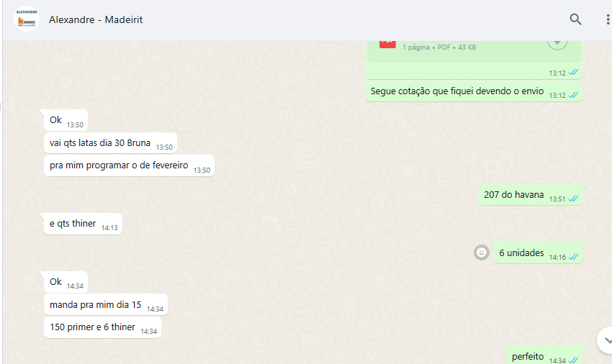Open the PDF attachment details "1 página PDF 43 KB"
612x364 pixels.
439,47
